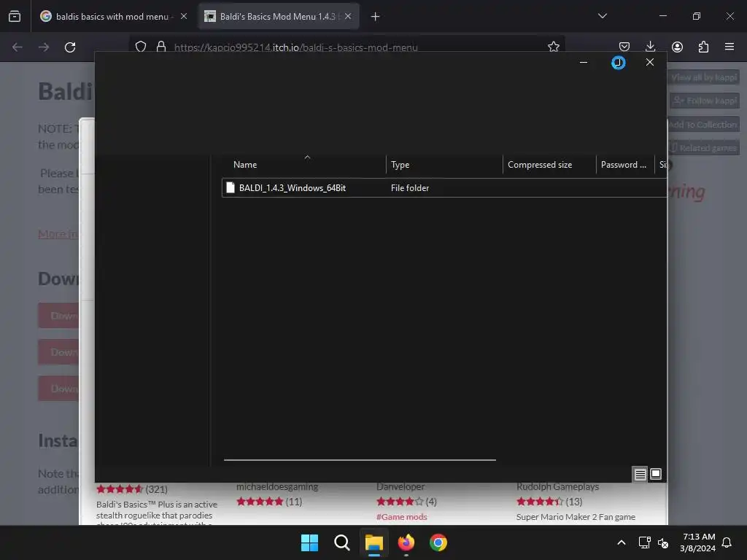Open Google Chrome from taskbar

click(438, 542)
